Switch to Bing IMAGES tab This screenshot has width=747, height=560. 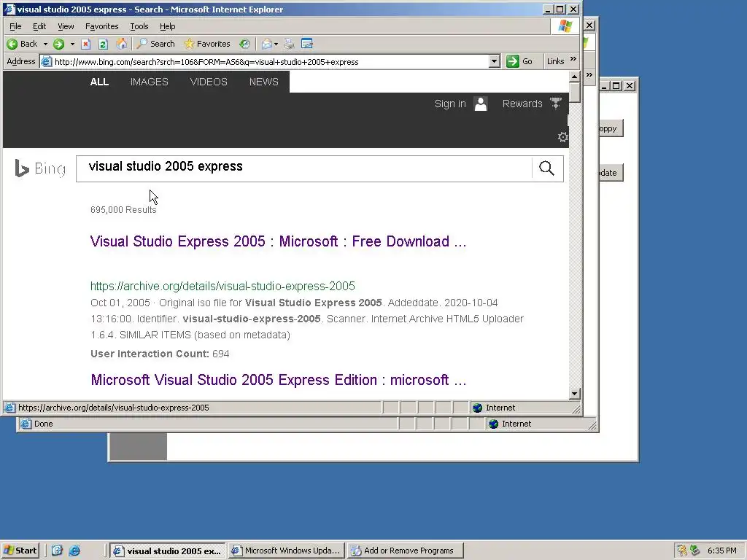(x=149, y=82)
